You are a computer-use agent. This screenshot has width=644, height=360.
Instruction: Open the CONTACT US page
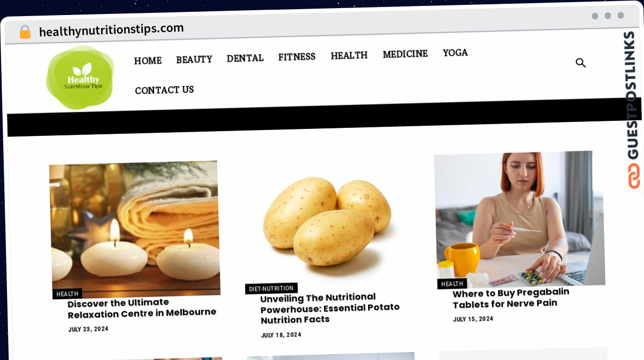click(x=164, y=90)
